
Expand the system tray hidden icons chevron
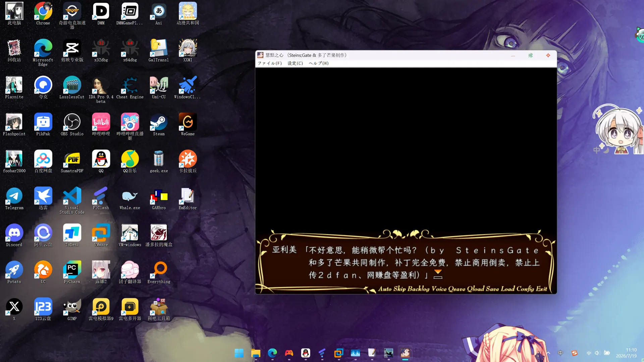pos(548,353)
